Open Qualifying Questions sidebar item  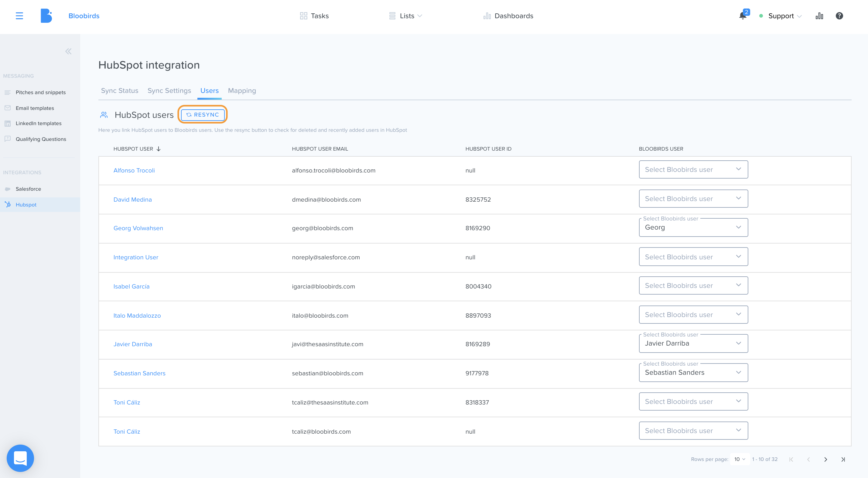click(41, 139)
